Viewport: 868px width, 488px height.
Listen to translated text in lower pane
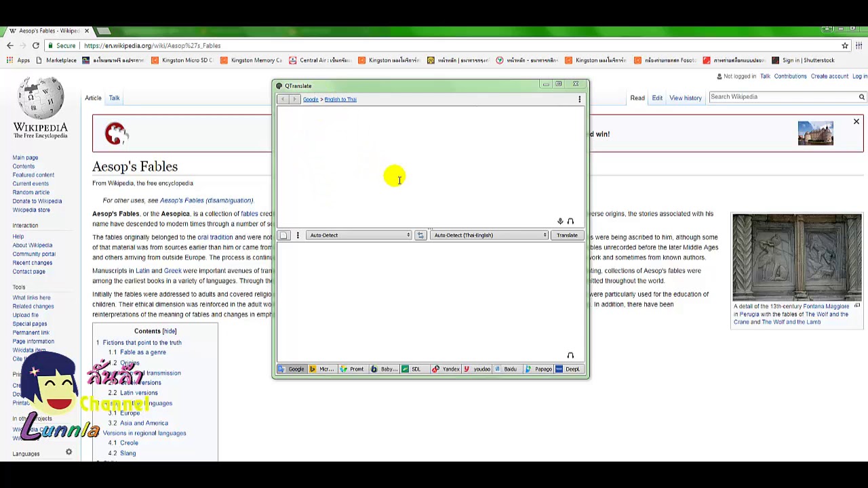(x=570, y=356)
